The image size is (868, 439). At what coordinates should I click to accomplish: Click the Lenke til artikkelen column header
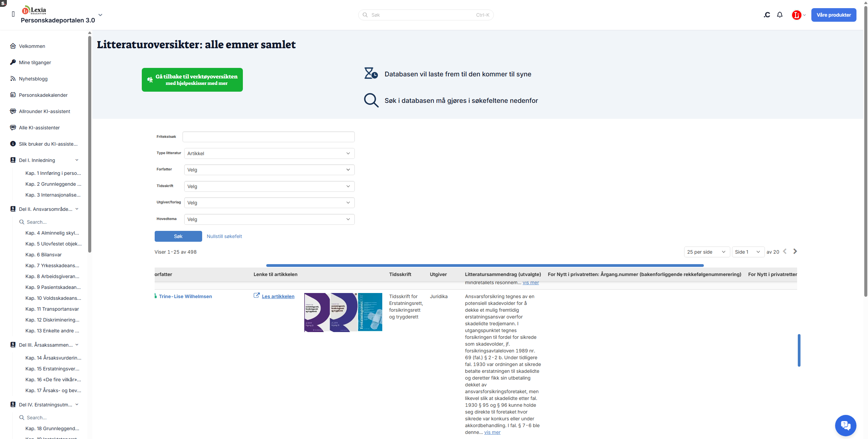tap(275, 274)
